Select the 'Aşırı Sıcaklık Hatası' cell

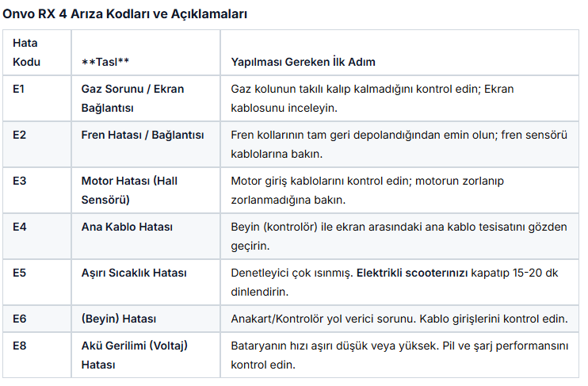pos(134,273)
